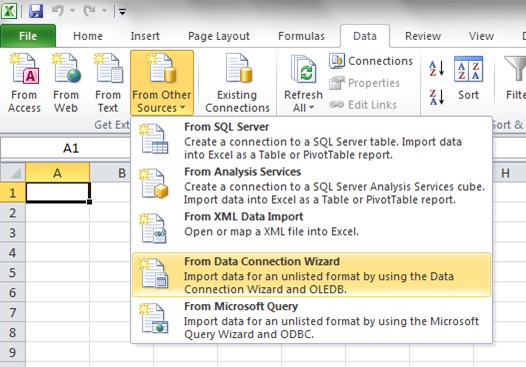The height and width of the screenshot is (367, 526).
Task: Click the Edit Links button
Action: click(x=363, y=105)
